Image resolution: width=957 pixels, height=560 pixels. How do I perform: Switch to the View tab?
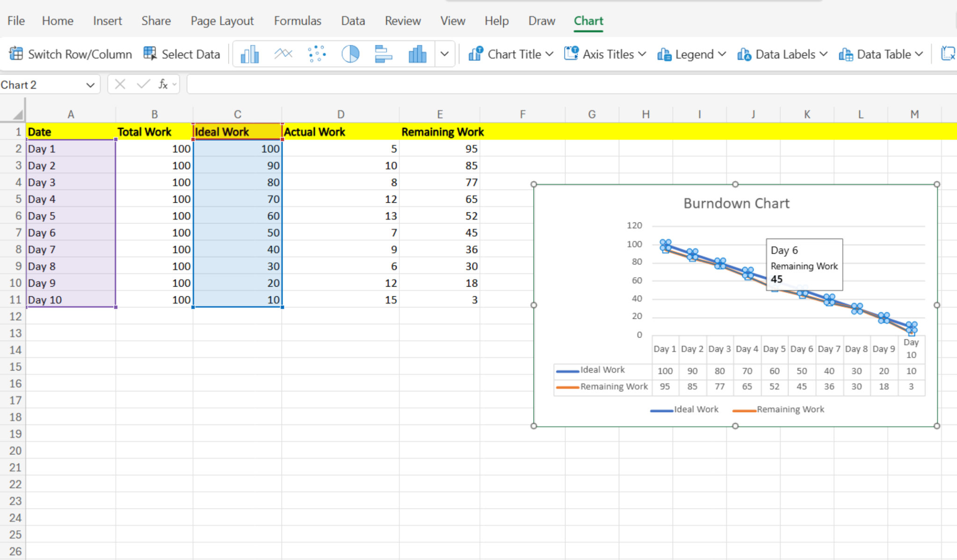[453, 21]
